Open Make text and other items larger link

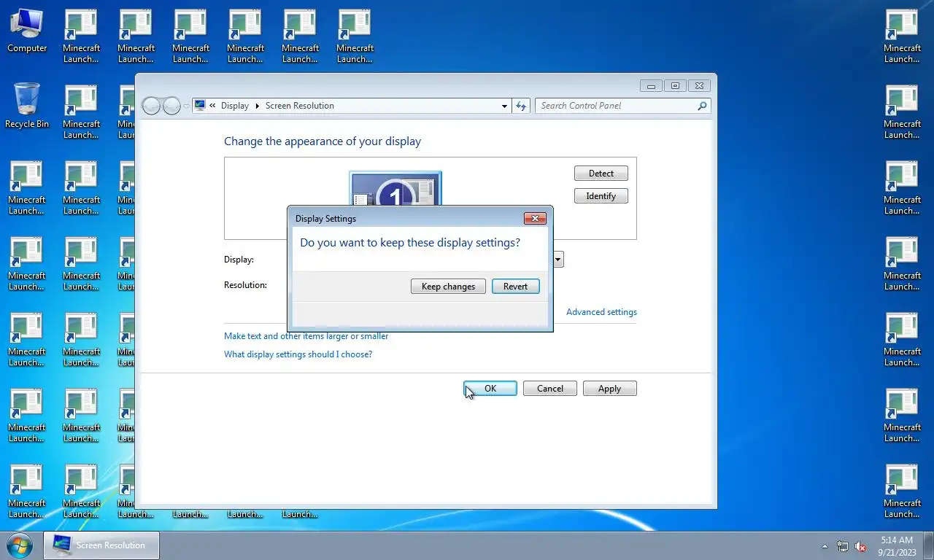(x=306, y=336)
